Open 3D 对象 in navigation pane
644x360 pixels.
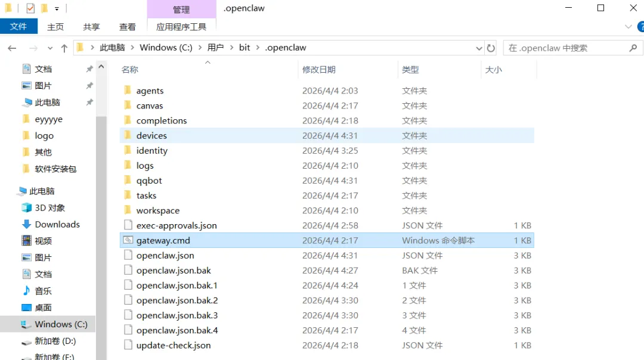click(x=44, y=207)
